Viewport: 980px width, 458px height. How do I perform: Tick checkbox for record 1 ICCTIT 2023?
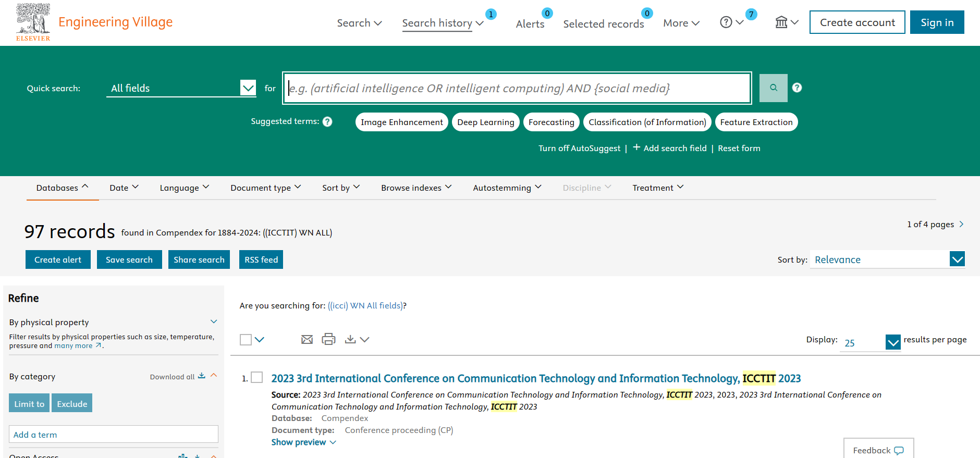pyautogui.click(x=257, y=377)
